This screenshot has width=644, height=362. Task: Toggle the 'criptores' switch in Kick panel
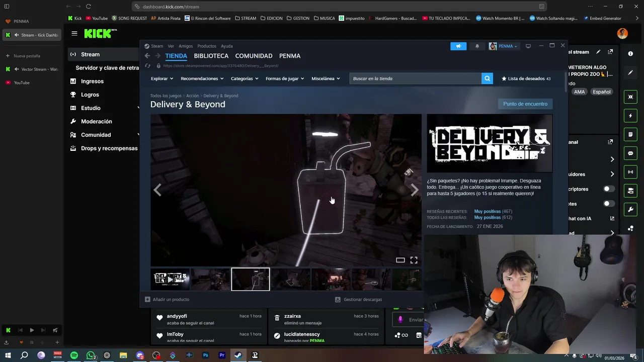[609, 189]
